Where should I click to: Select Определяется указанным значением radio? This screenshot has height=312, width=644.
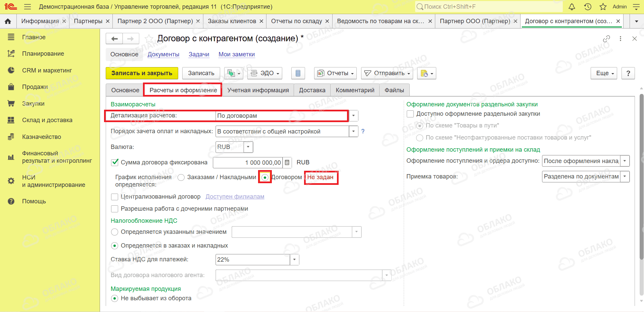pyautogui.click(x=115, y=232)
